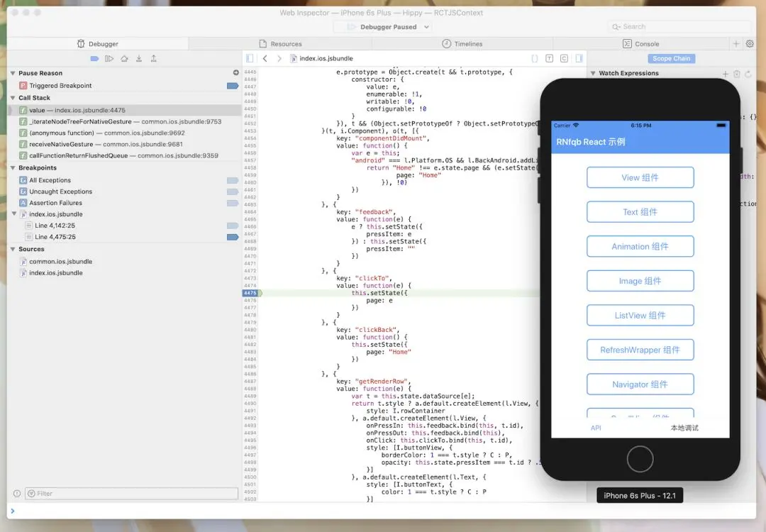Click the refresh watch expressions icon

748,74
